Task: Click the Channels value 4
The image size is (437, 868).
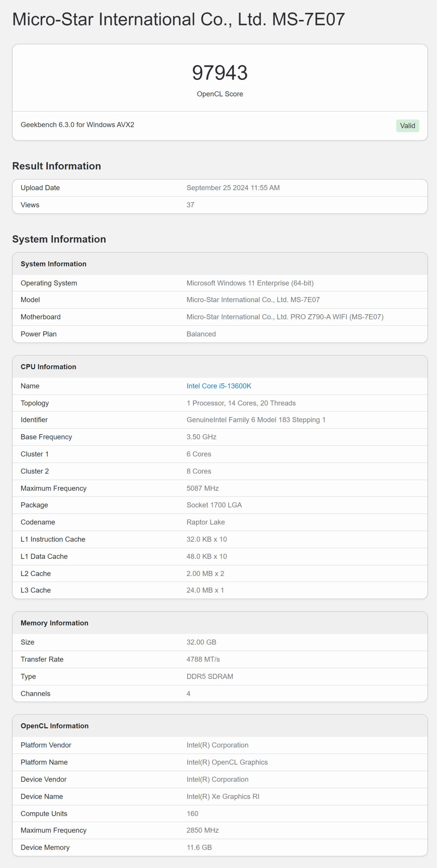Action: click(188, 694)
